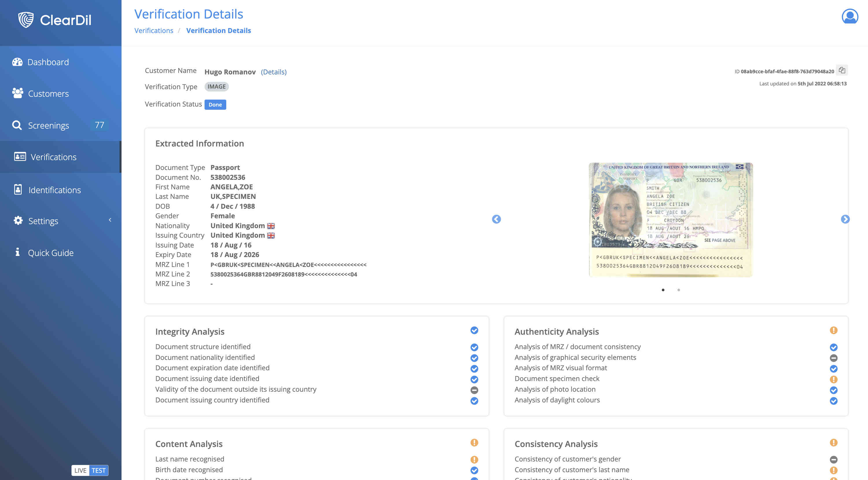The width and height of the screenshot is (868, 480).
Task: Open customer Details link
Action: (274, 72)
